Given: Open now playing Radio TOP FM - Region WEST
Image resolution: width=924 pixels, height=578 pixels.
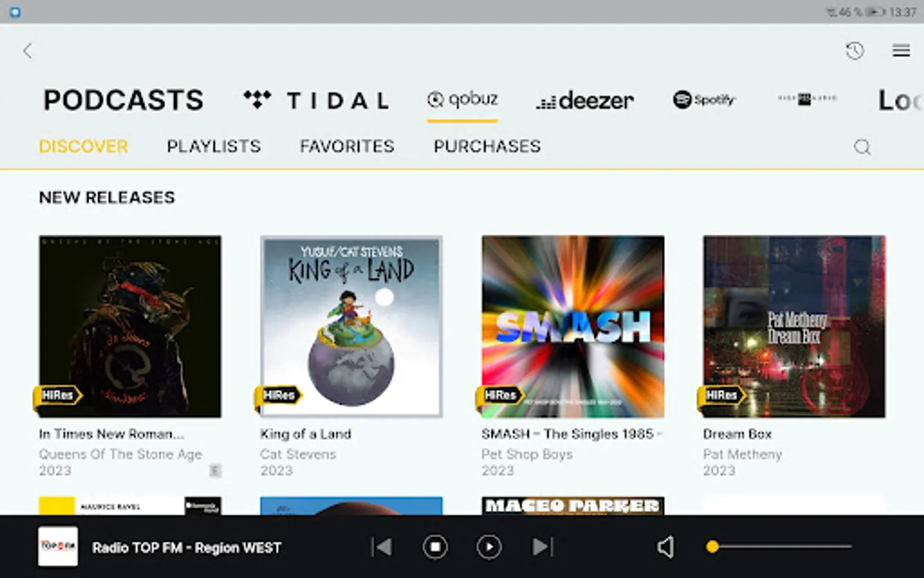Looking at the screenshot, I should [187, 548].
